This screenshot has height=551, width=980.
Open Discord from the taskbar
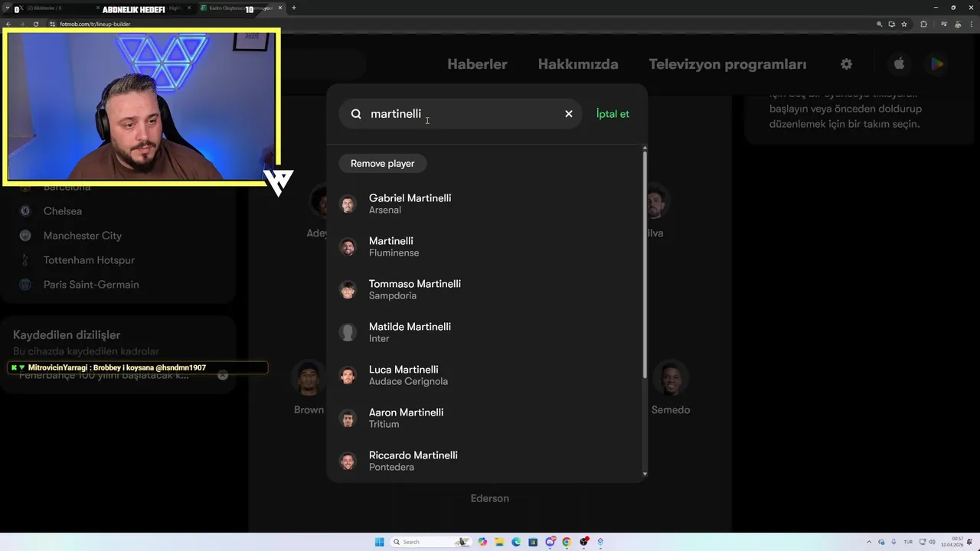pyautogui.click(x=550, y=542)
